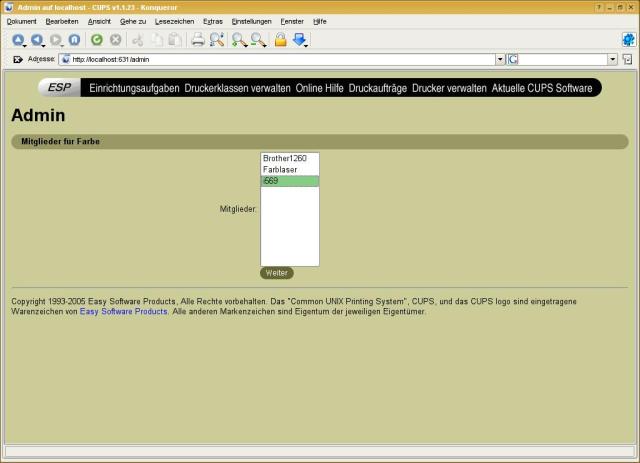Select Farblaser in the Mitglieder list

point(280,170)
